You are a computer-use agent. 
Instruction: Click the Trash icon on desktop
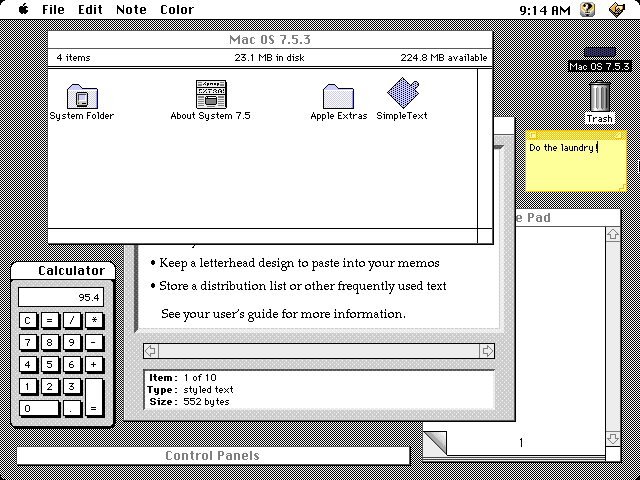tap(599, 98)
